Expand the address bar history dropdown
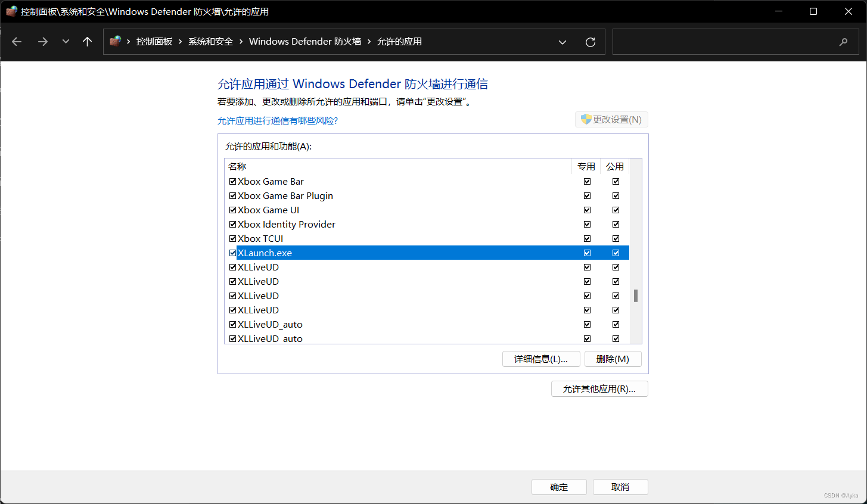Viewport: 867px width, 504px height. [562, 42]
